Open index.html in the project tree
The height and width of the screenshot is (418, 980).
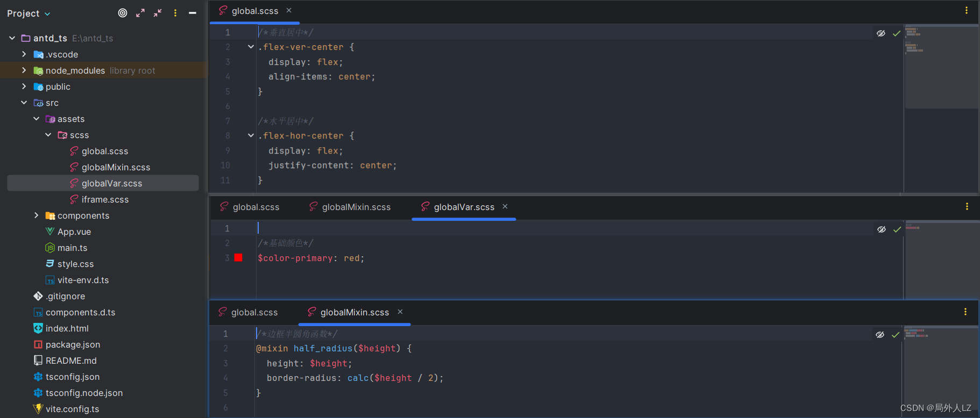point(67,328)
